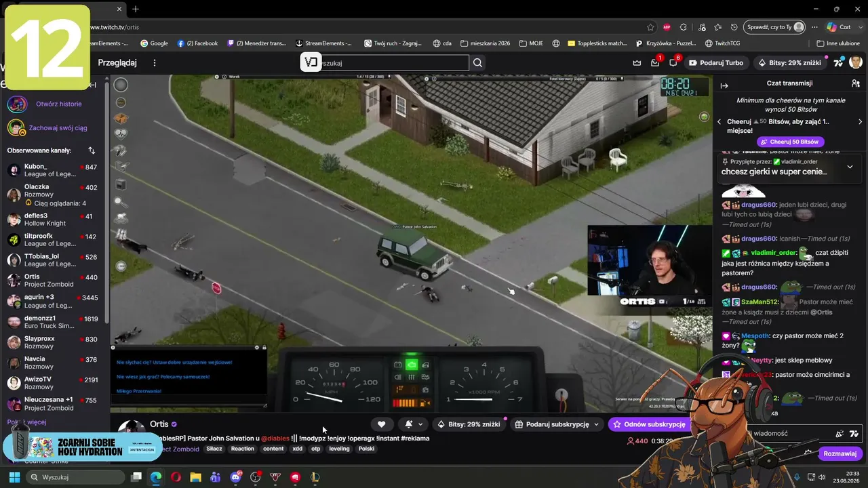Screen dimensions: 868x488
Task: Open the browser extensions menu
Action: click(684, 27)
